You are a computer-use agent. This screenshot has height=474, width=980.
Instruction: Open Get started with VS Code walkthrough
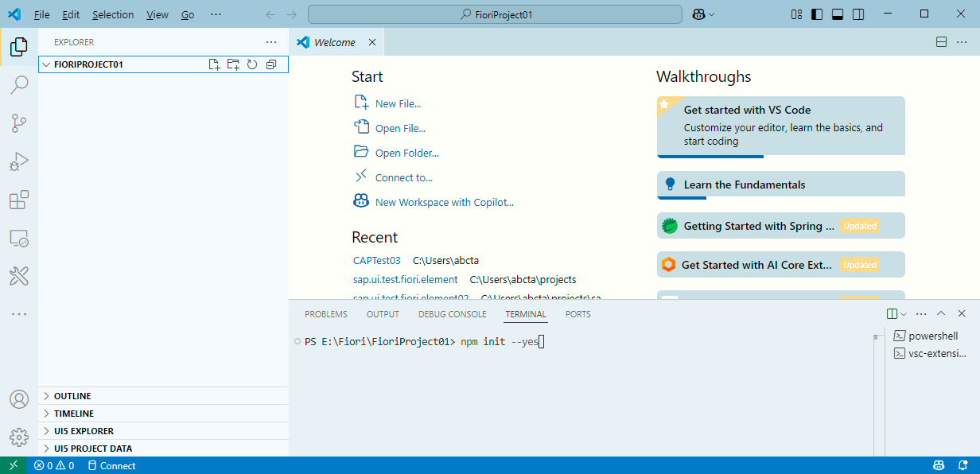tap(781, 126)
